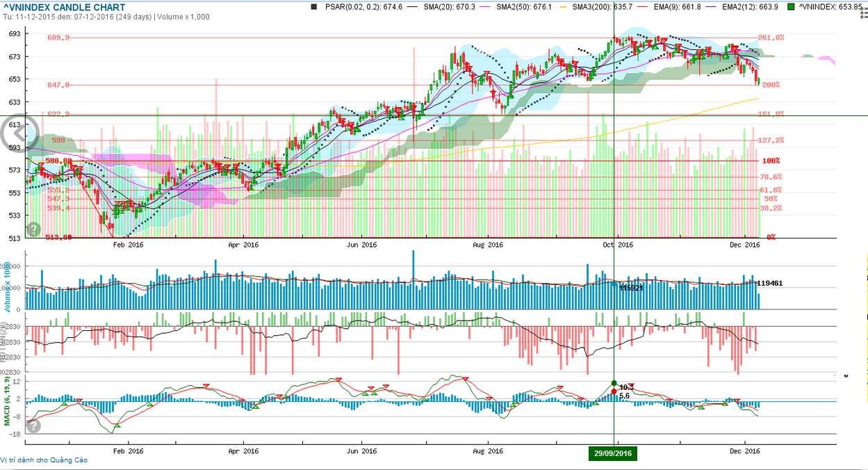Toggle the SMA(20) legend entry
The image size is (868, 470).
click(442, 7)
